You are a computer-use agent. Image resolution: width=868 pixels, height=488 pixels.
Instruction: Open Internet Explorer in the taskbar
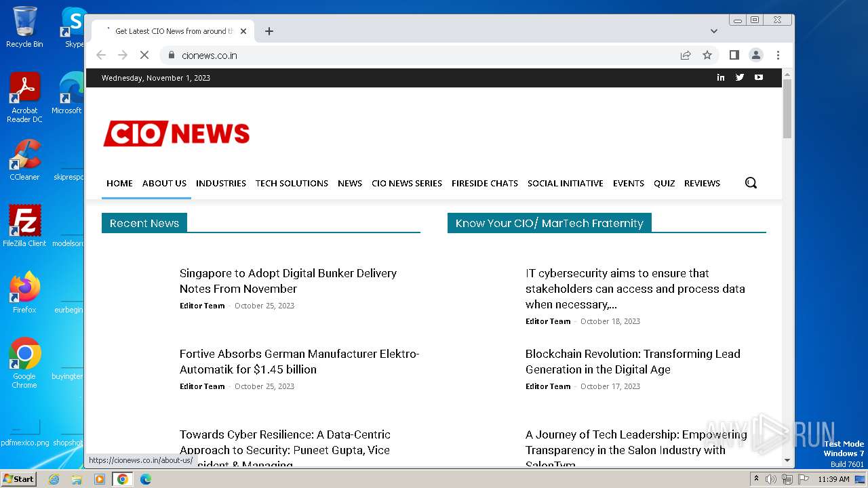[54, 479]
